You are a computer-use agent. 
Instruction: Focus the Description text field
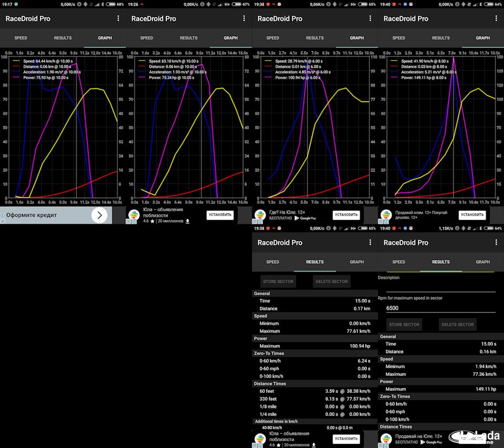[x=440, y=286]
